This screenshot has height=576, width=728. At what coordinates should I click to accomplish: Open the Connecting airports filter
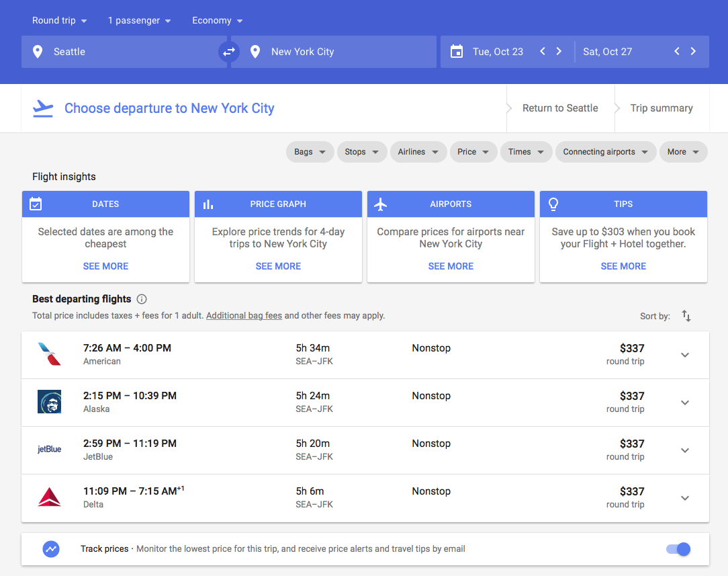(605, 152)
